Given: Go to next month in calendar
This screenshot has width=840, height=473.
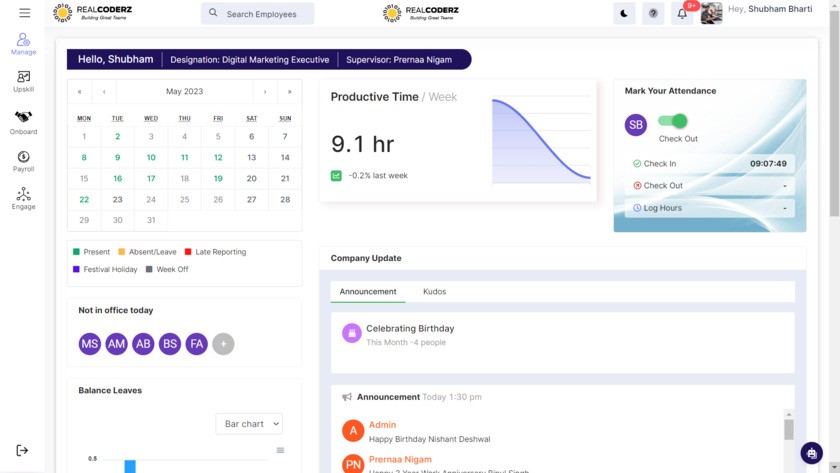Looking at the screenshot, I should click(x=265, y=91).
